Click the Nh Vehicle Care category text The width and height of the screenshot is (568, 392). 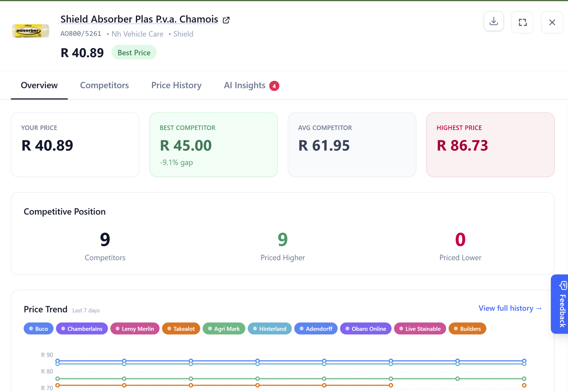pyautogui.click(x=137, y=34)
